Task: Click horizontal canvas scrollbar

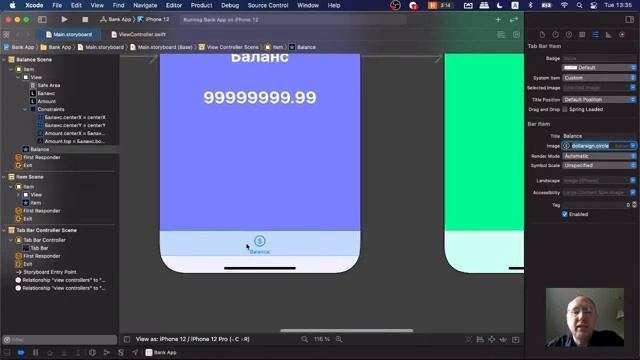Action: point(347,330)
